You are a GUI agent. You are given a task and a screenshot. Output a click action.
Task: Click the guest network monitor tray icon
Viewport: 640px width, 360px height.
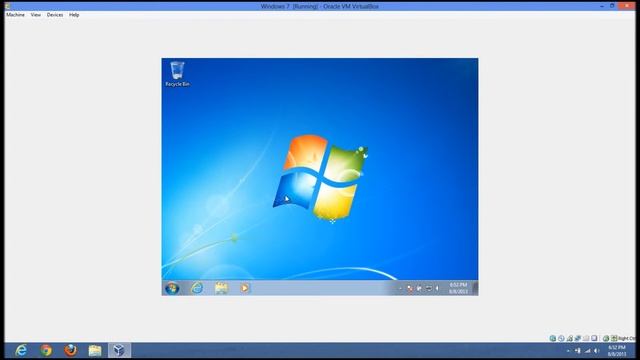coord(429,289)
